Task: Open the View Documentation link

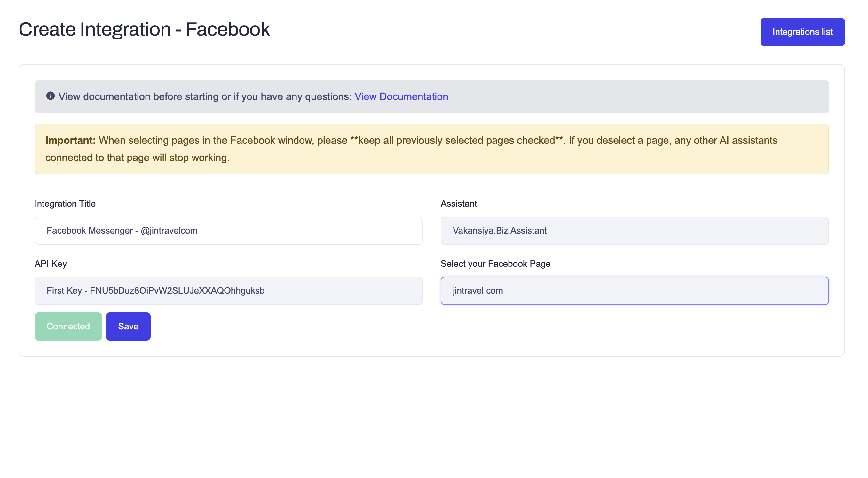Action: tap(401, 96)
